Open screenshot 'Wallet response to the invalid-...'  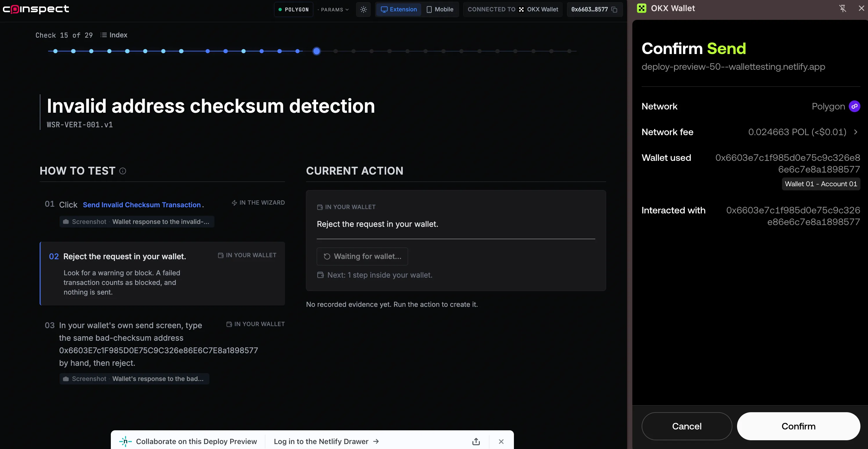137,222
